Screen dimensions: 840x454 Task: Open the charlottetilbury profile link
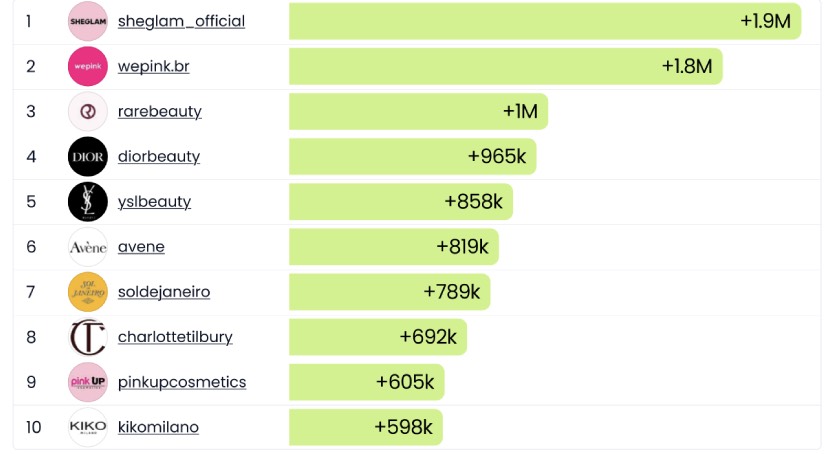pyautogui.click(x=175, y=337)
